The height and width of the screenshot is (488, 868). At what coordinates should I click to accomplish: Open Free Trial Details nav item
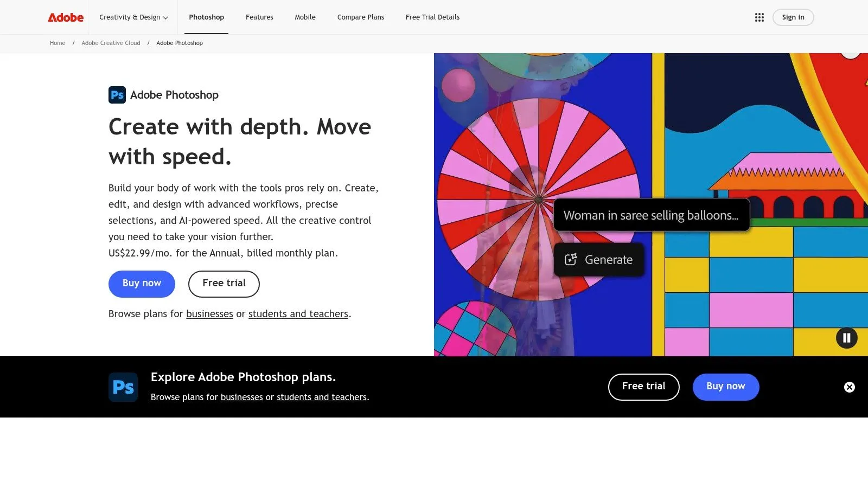432,17
